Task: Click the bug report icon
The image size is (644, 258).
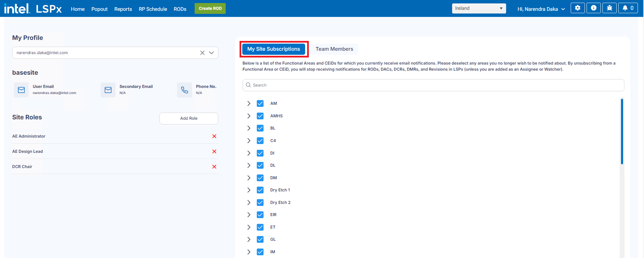Action: tap(609, 8)
